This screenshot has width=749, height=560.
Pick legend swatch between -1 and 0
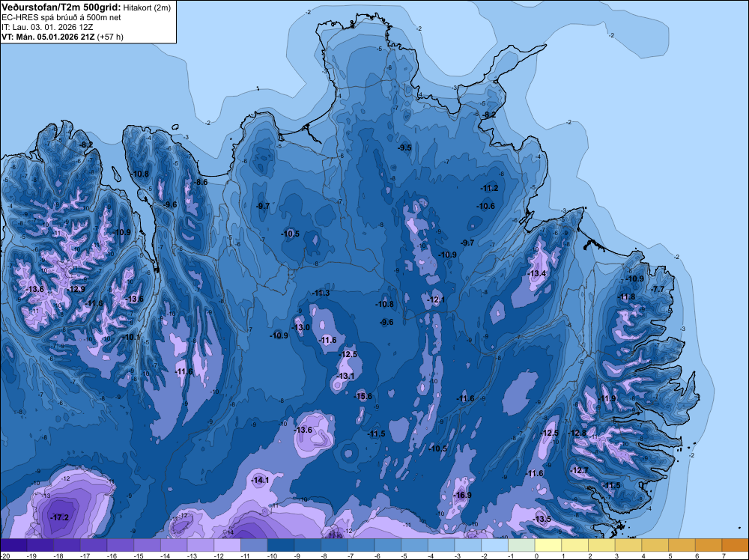pos(521,545)
